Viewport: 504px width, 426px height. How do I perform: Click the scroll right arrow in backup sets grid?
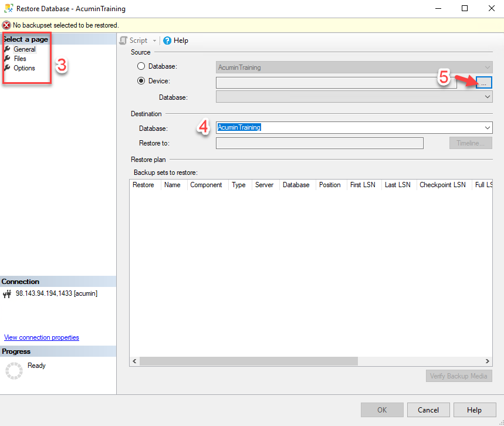point(488,361)
